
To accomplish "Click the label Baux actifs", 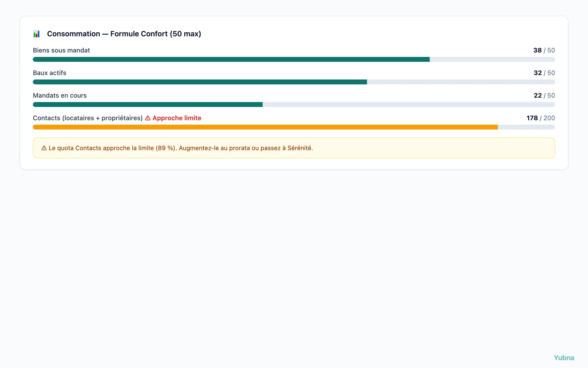I will click(49, 73).
